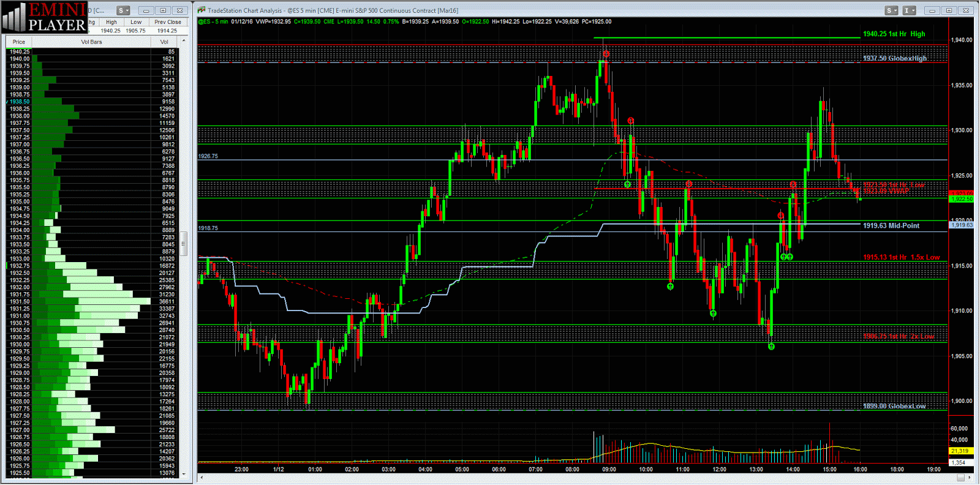Click the 1/12 date marker on the time axis
Viewport: 980px width, 485px height.
point(278,470)
